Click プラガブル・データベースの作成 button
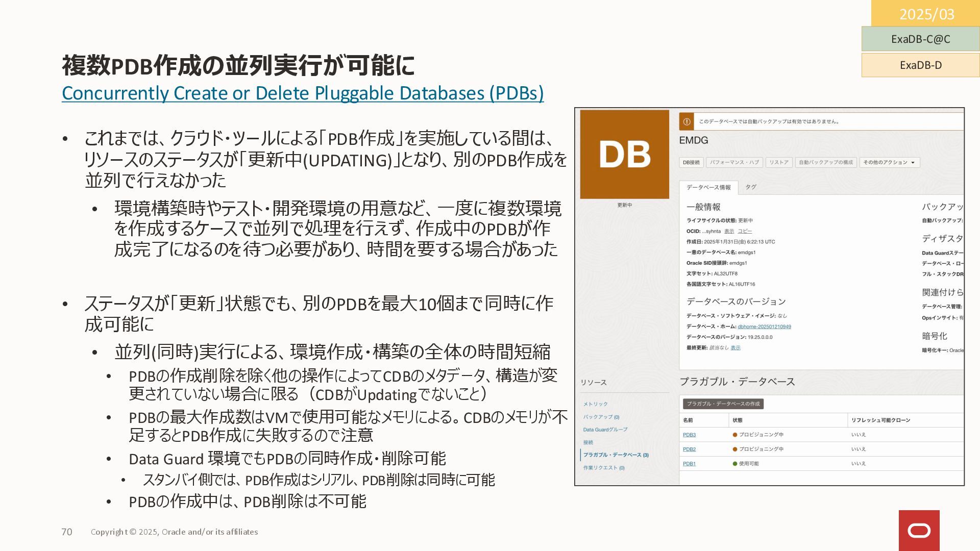The width and height of the screenshot is (980, 551). 723,404
